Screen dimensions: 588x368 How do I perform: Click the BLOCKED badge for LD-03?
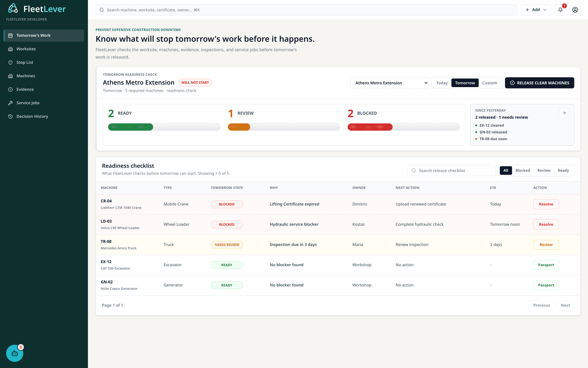pos(227,224)
